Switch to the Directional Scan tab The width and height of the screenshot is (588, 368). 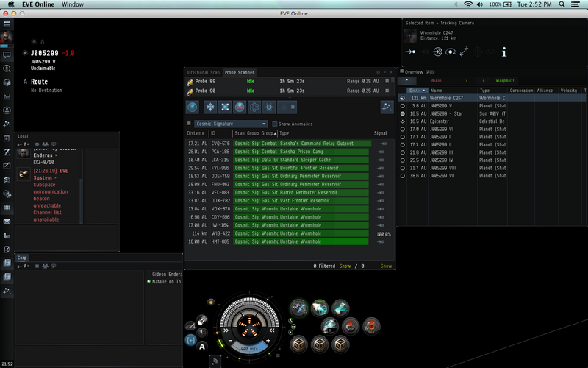click(203, 73)
